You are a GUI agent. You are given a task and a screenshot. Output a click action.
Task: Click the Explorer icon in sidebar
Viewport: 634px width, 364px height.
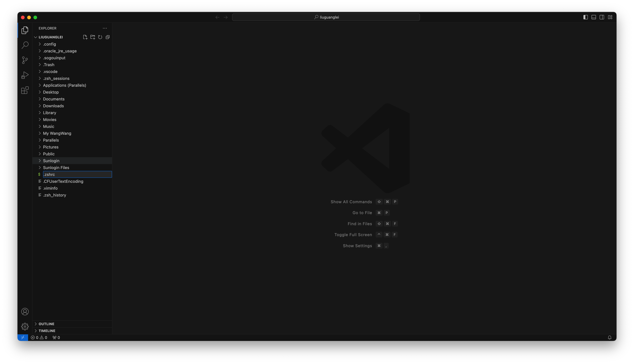[x=25, y=30]
